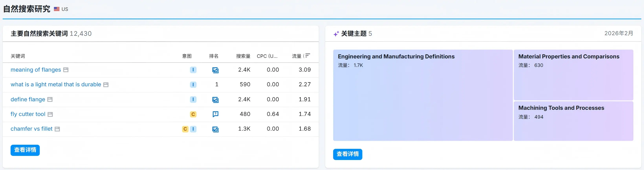Click the US country label
The width and height of the screenshot is (644, 170).
[x=65, y=9]
